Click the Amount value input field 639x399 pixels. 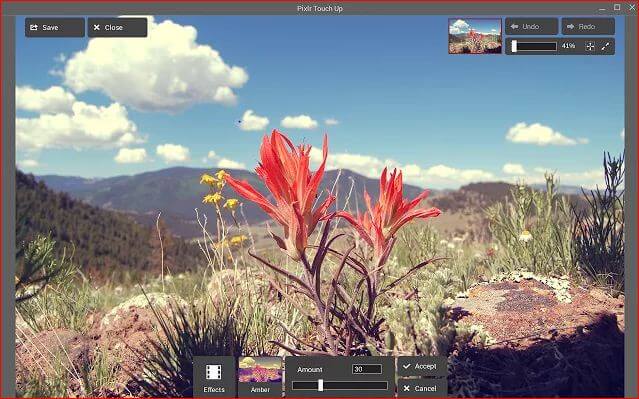click(367, 369)
